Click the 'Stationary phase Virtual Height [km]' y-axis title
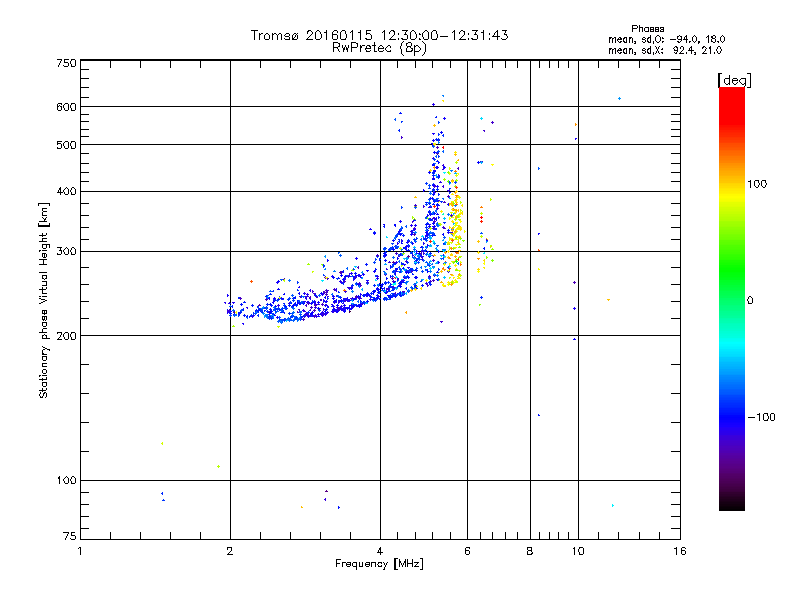This screenshot has width=800, height=600. click(44, 300)
